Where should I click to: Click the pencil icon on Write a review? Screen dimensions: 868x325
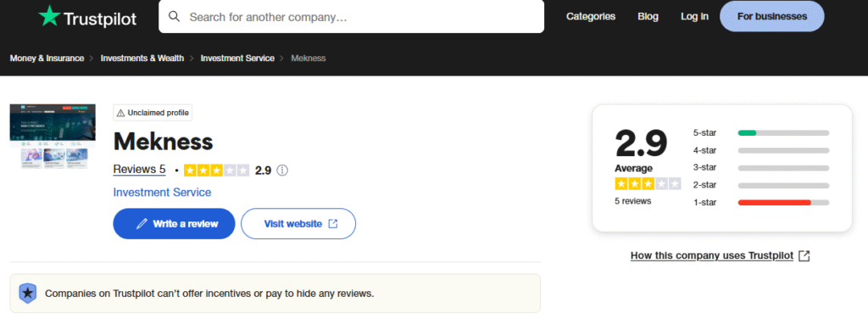(x=142, y=223)
